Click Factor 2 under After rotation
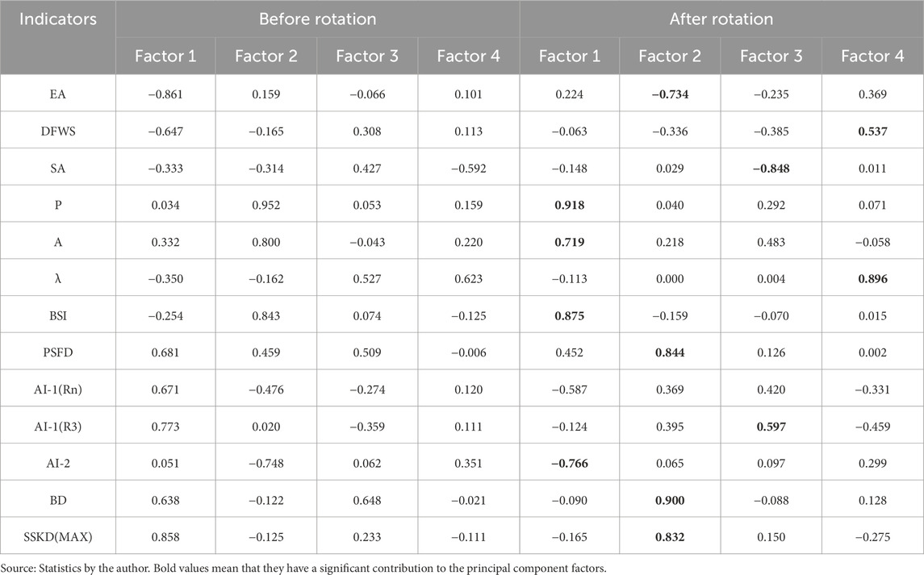The width and height of the screenshot is (924, 575). point(671,56)
